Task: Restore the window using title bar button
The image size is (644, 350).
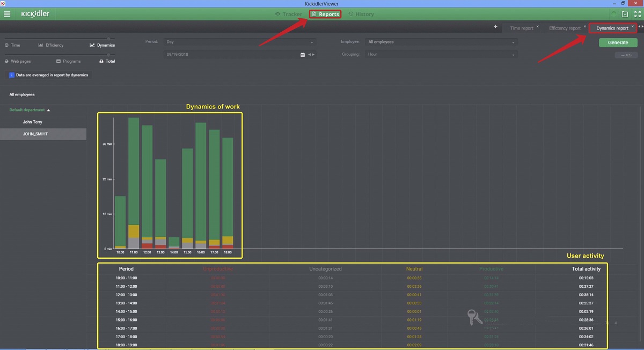Action: 623,3
